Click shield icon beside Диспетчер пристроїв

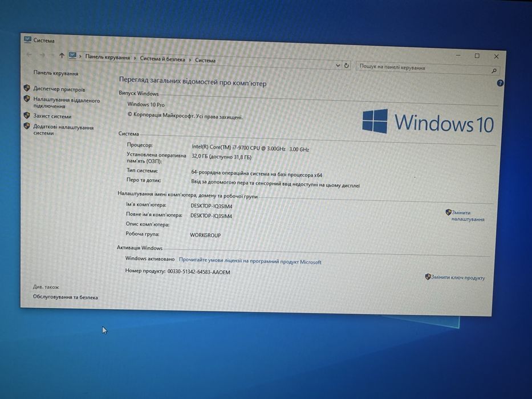pyautogui.click(x=27, y=88)
